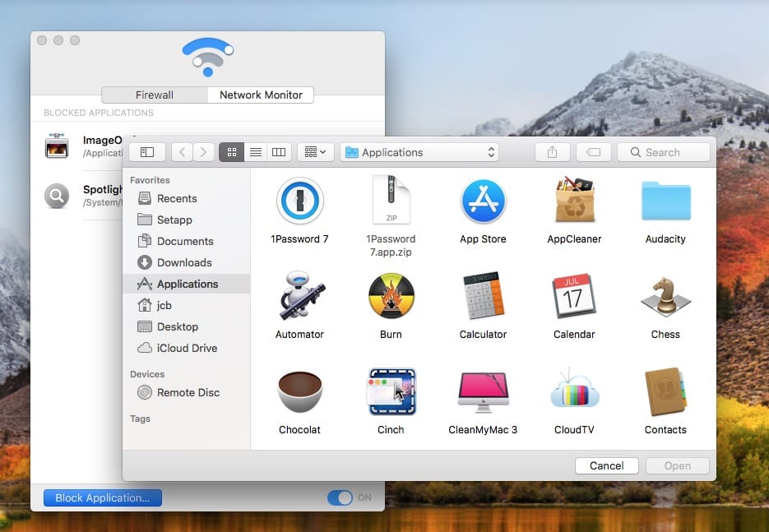769x532 pixels.
Task: Select the ImageOptim blocked app icon
Action: pyautogui.click(x=57, y=146)
